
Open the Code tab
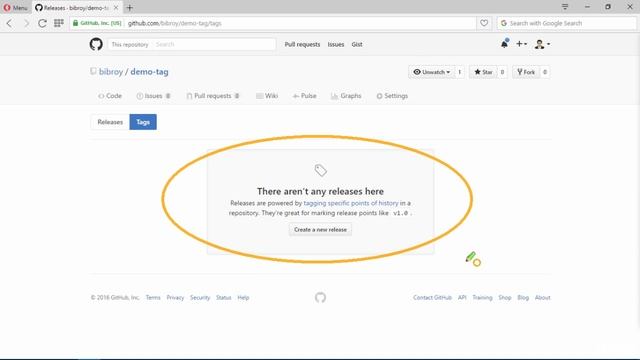(110, 96)
